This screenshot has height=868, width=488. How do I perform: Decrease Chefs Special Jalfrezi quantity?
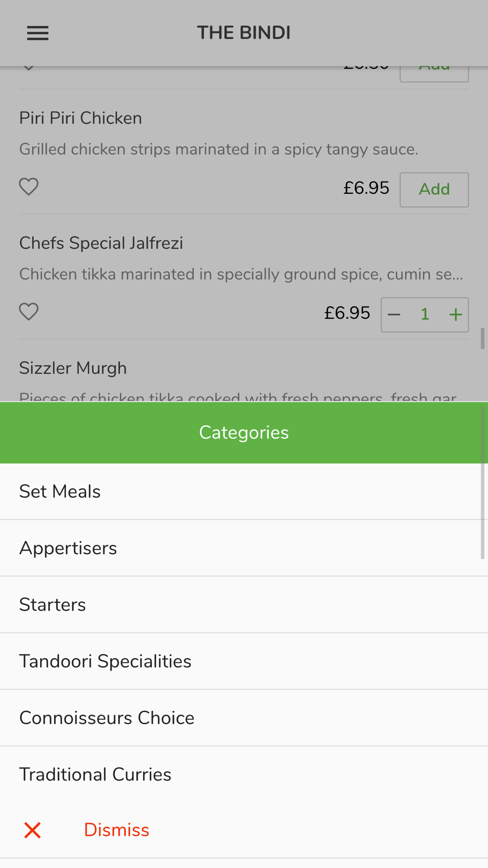tap(394, 315)
